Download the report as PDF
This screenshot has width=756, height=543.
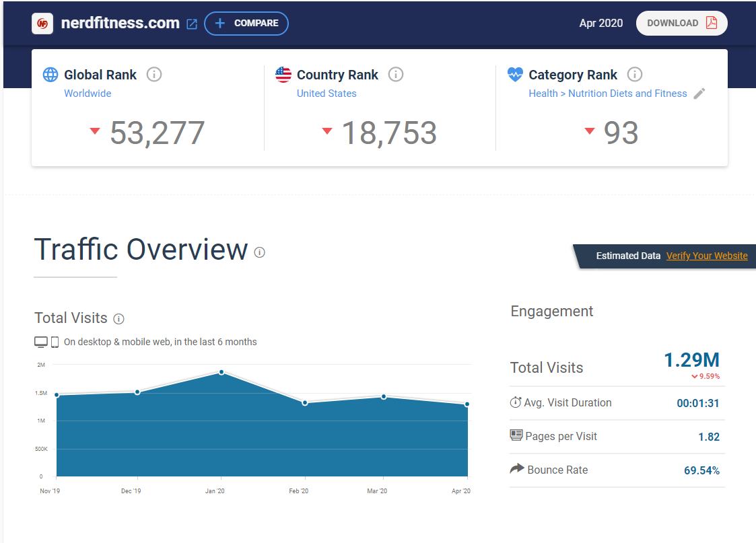681,23
